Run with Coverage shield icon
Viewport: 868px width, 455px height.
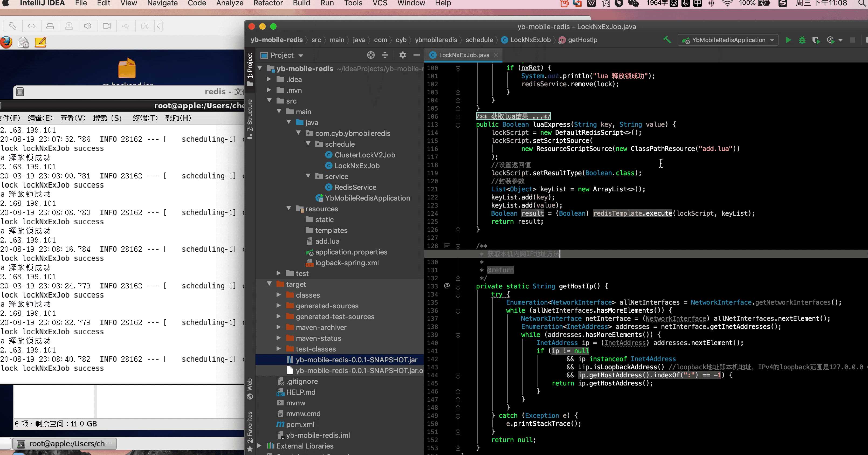tap(816, 40)
